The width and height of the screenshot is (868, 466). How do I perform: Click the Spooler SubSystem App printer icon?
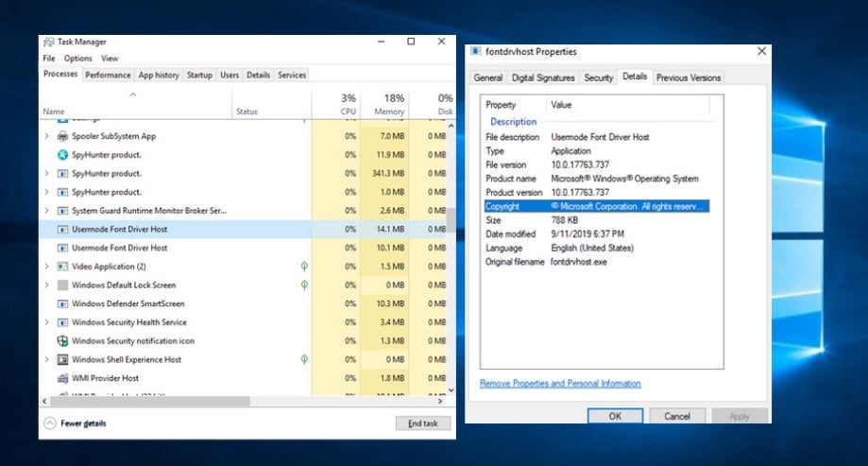(x=62, y=136)
